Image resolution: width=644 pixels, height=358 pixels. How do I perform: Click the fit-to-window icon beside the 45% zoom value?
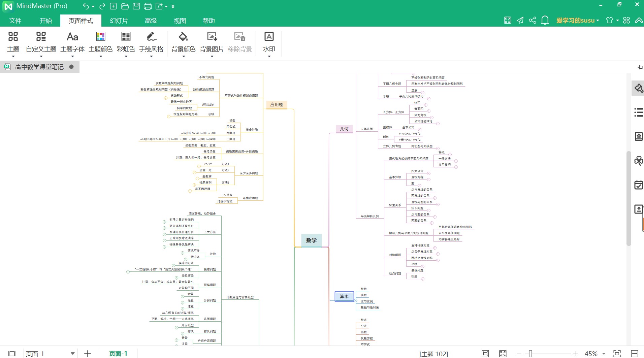click(617, 354)
